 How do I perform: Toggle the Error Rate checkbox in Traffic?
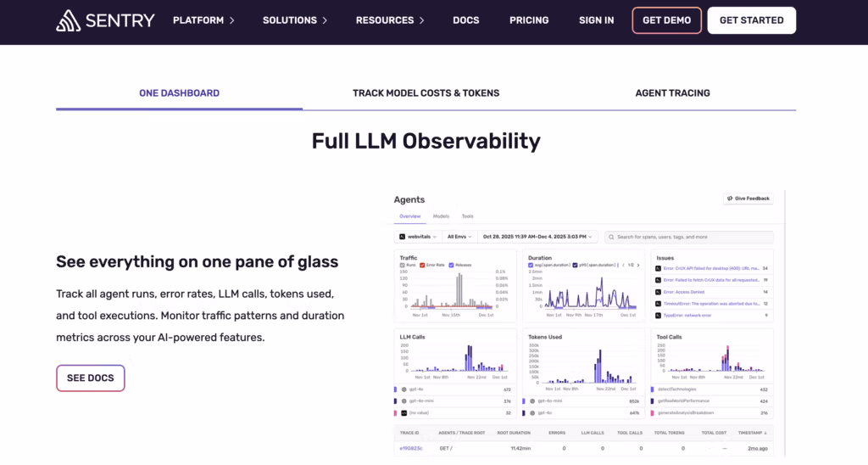[x=422, y=265]
